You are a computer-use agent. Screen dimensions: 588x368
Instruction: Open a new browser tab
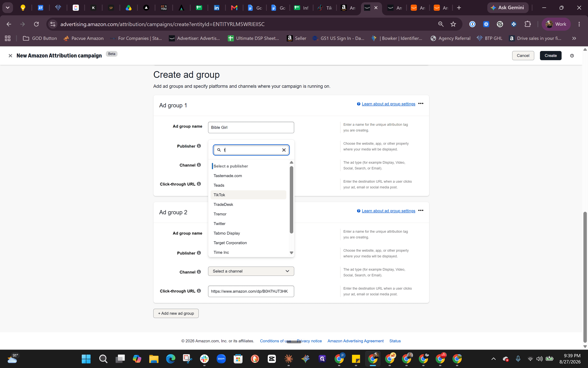tap(459, 8)
